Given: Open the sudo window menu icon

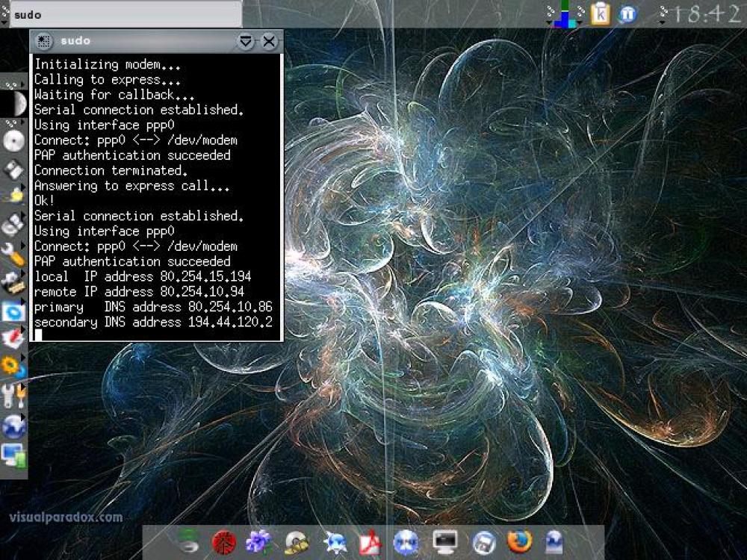Looking at the screenshot, I should tap(43, 41).
